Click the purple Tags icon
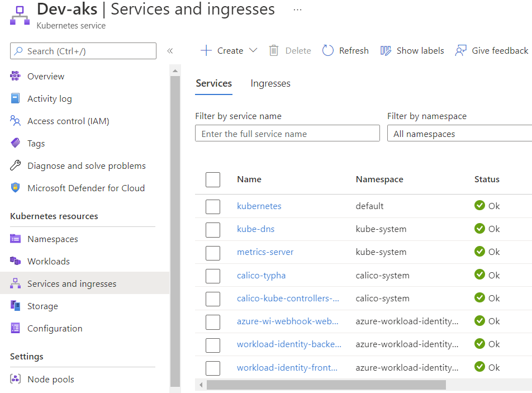The height and width of the screenshot is (393, 532). click(x=15, y=143)
